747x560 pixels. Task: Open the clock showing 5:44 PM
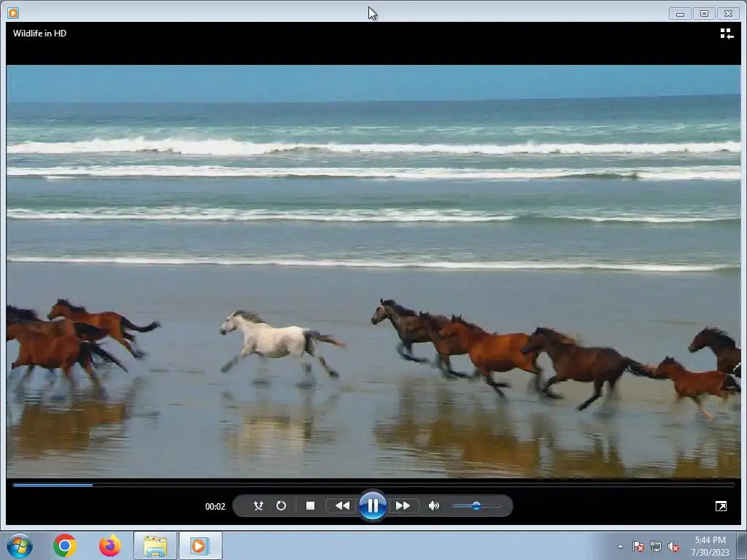(710, 546)
